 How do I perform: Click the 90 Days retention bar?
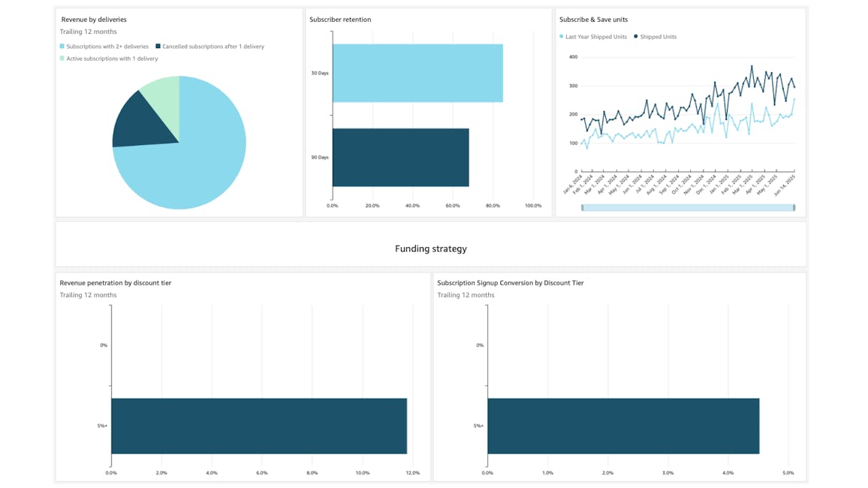(401, 157)
